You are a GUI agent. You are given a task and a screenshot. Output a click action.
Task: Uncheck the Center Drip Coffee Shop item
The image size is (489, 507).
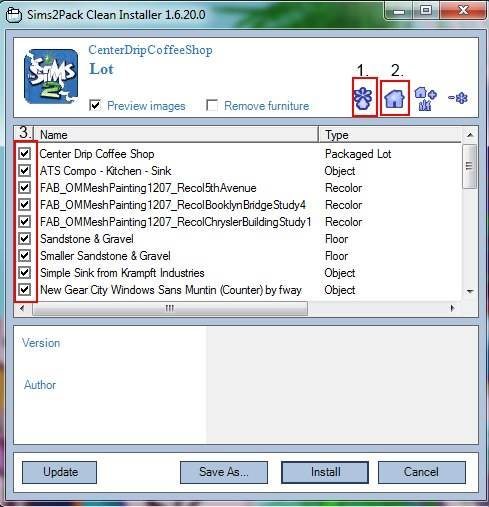[24, 154]
